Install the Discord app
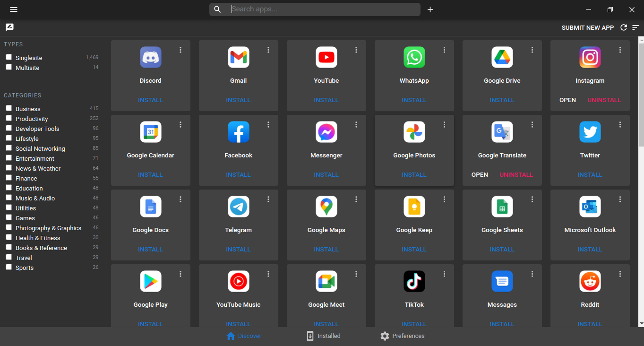Image resolution: width=644 pixels, height=346 pixels. (x=150, y=100)
